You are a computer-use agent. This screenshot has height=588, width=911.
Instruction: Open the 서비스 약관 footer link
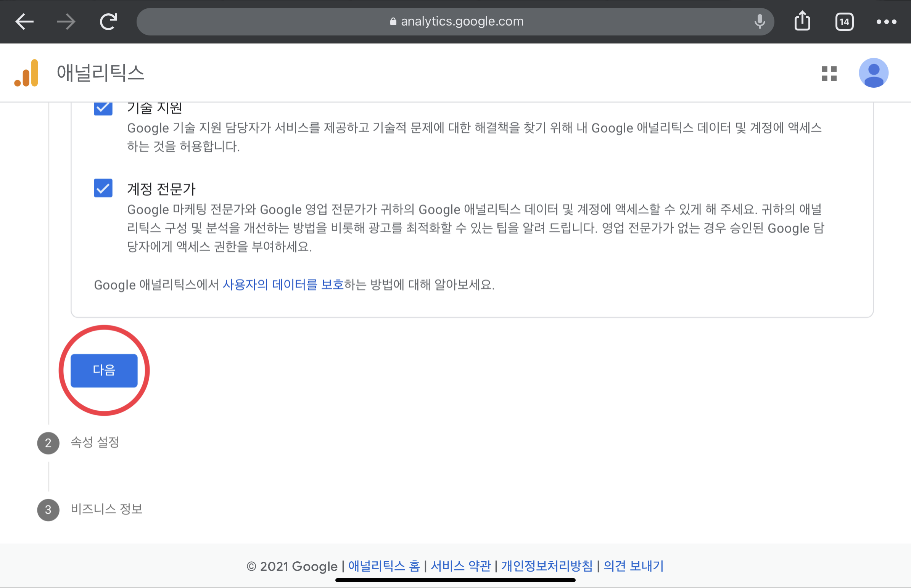460,566
